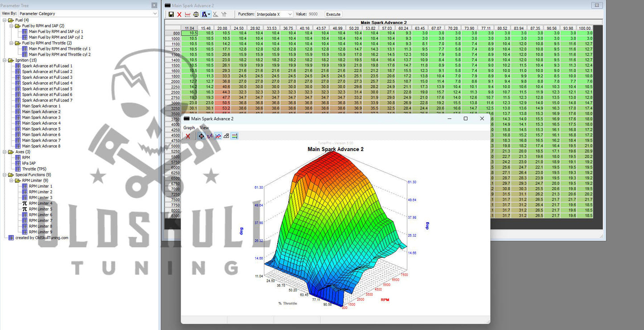
Task: Select the 3D surface rotation tool in graph window
Action: pyautogui.click(x=201, y=136)
